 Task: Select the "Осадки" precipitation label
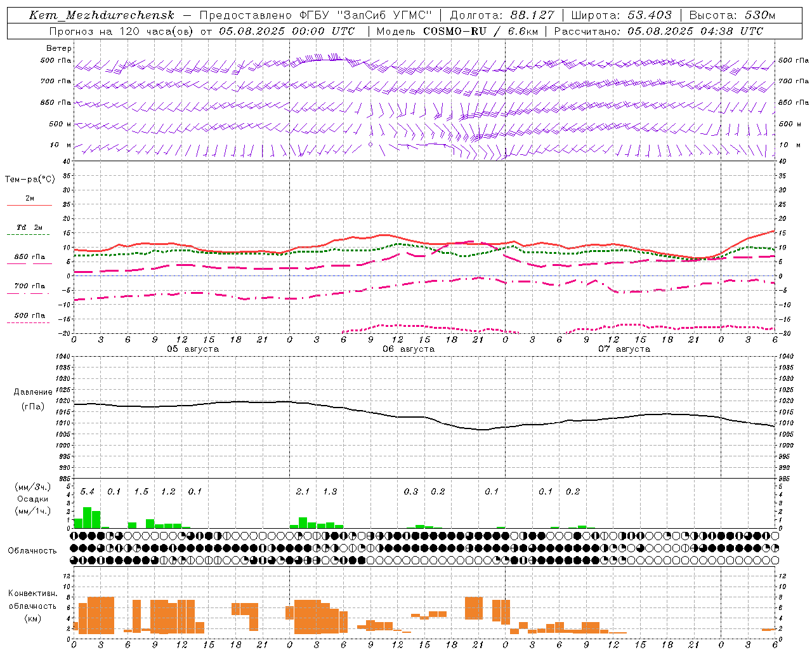coord(33,499)
